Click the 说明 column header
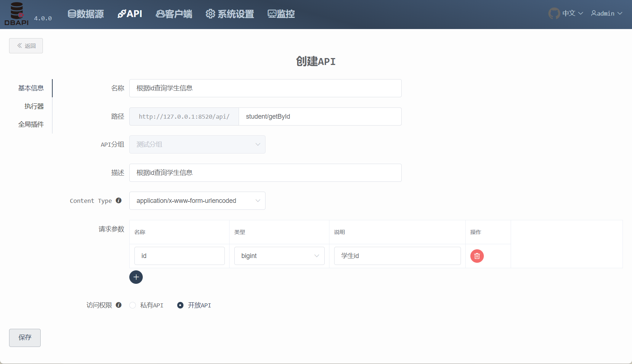Viewport: 632px width, 364px height. tap(340, 232)
